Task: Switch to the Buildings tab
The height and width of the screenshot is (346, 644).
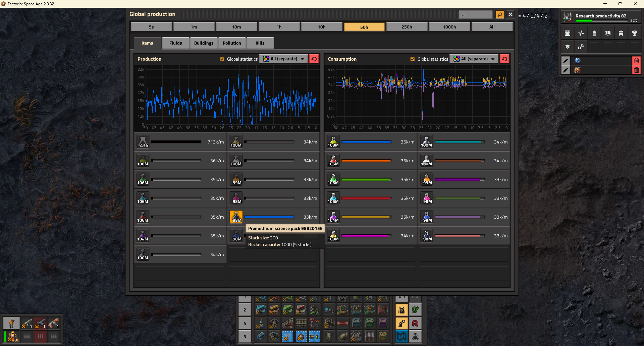Action: [x=204, y=43]
